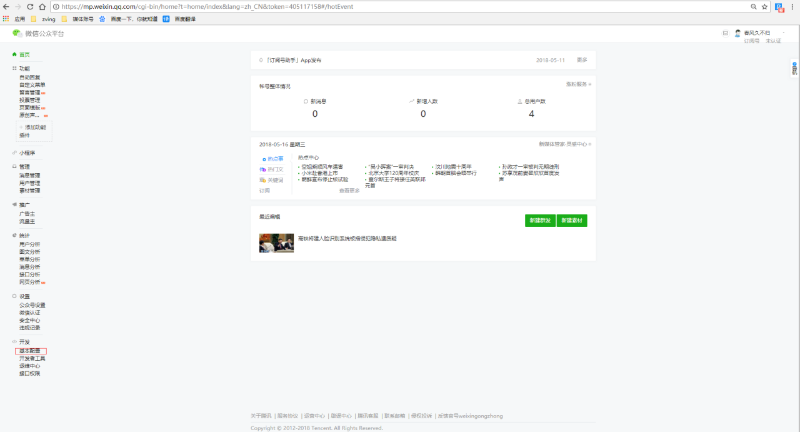800x432 pixels.
Task: Open the floating help tab on right edge
Action: [x=794, y=68]
